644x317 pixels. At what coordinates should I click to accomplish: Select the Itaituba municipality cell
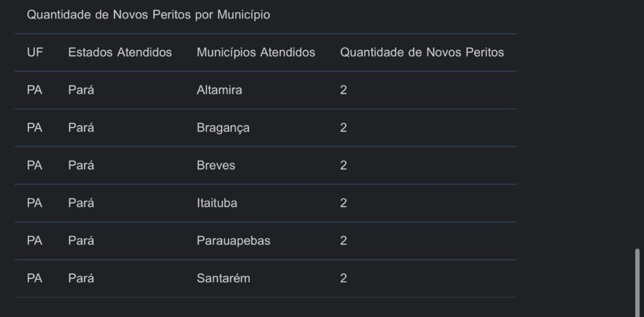tap(217, 203)
